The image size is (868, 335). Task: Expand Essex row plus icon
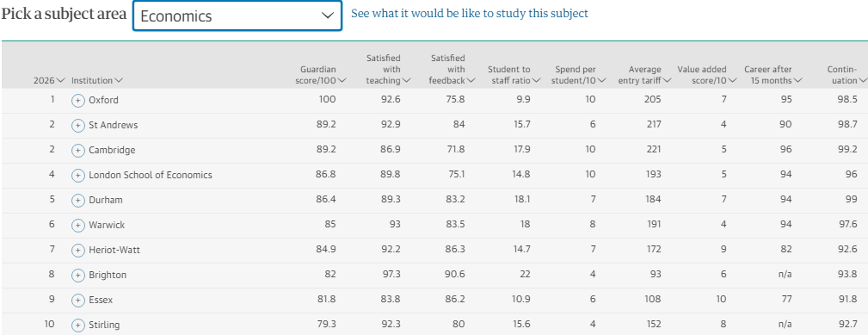click(78, 300)
